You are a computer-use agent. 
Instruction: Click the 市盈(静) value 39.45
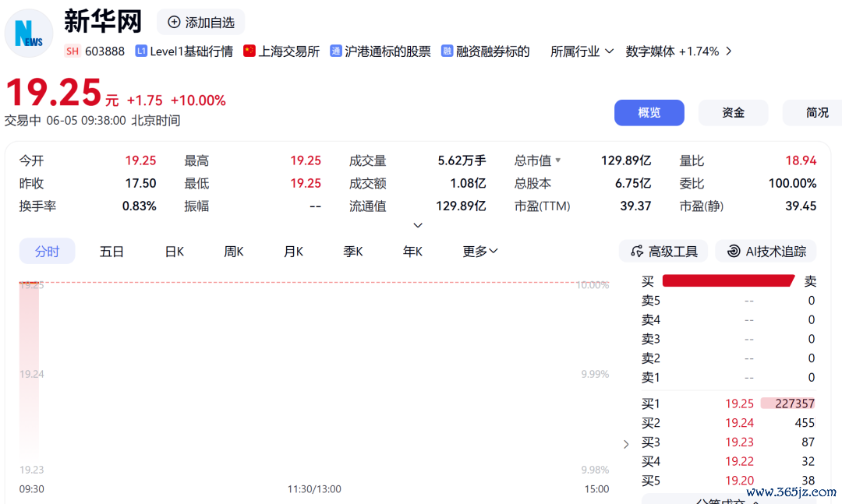[x=801, y=206]
